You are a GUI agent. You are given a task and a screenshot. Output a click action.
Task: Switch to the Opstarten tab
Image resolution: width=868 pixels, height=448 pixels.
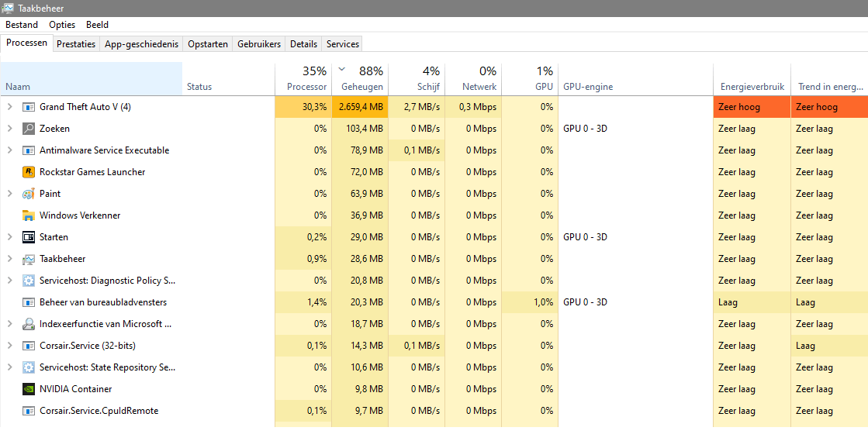208,44
